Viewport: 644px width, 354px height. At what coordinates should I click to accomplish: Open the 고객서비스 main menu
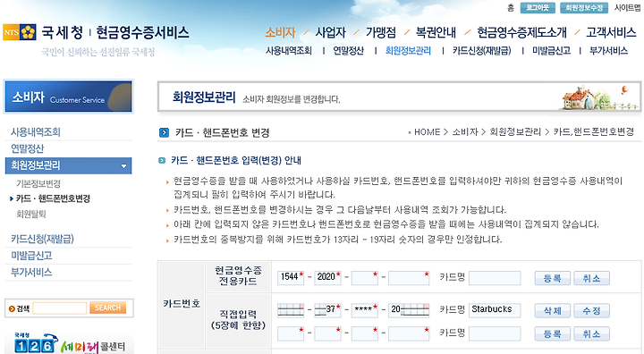611,32
